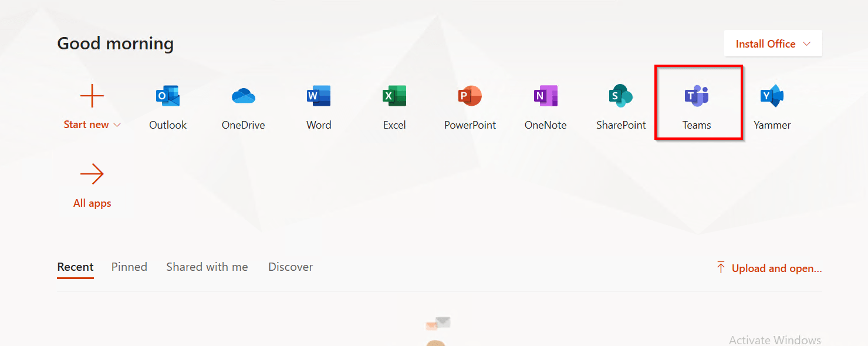Click the upload arrow icon
868x346 pixels.
point(721,268)
